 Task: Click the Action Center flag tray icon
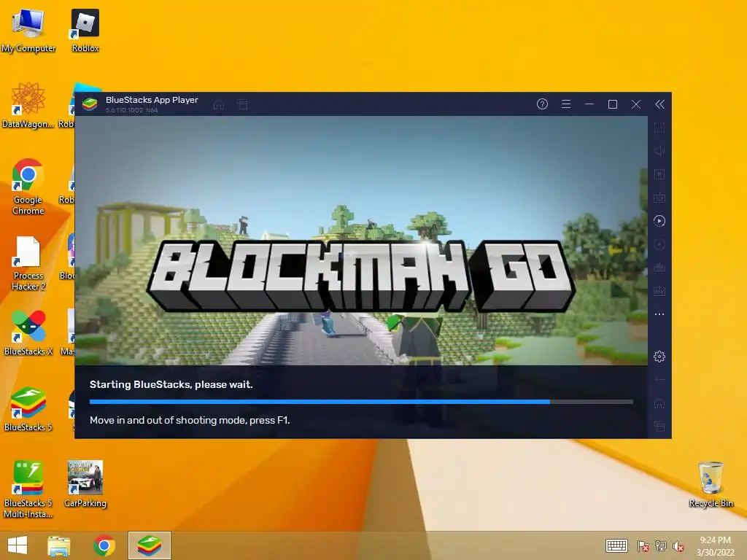coord(643,545)
